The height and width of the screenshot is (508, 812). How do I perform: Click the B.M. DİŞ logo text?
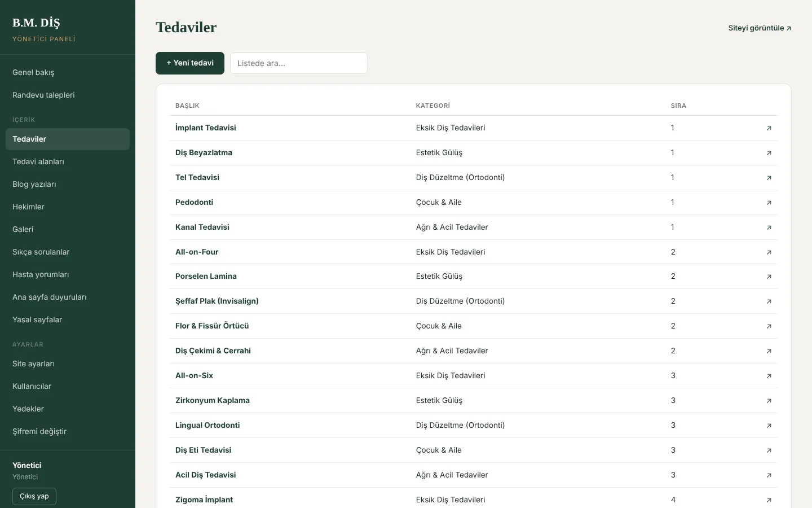pyautogui.click(x=36, y=23)
